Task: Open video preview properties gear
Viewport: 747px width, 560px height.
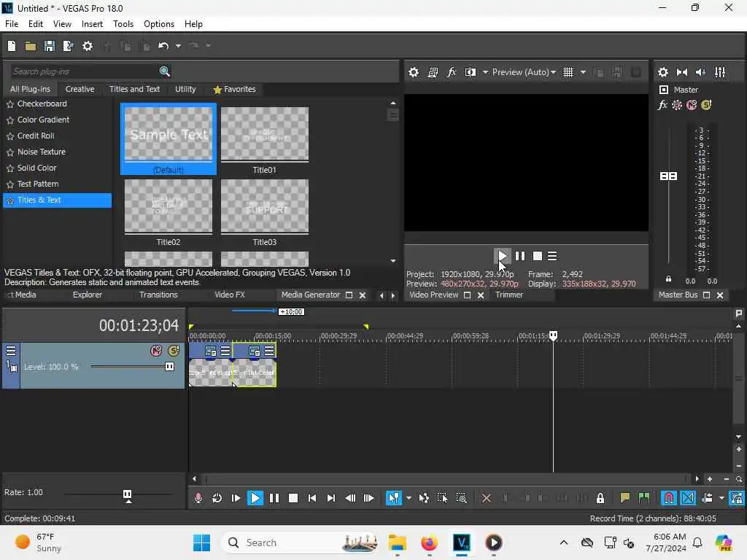Action: click(414, 72)
